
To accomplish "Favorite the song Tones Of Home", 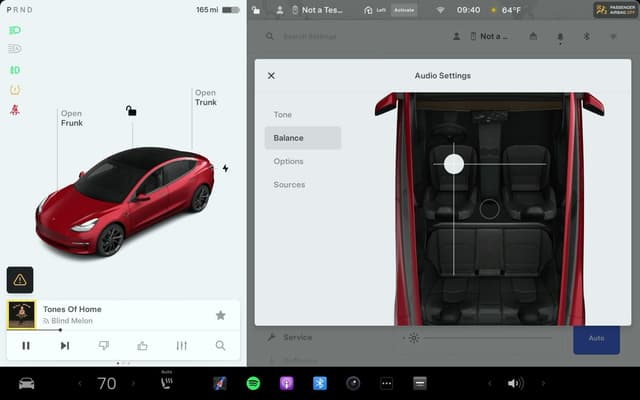I will tap(220, 315).
